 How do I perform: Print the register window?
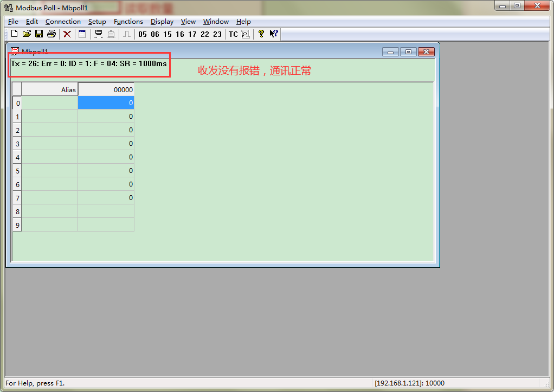[51, 34]
